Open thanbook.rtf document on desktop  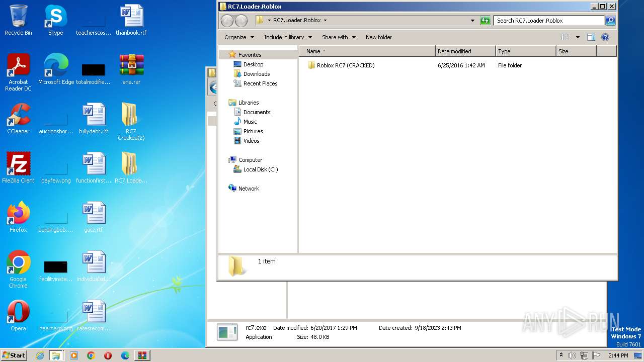tap(131, 20)
